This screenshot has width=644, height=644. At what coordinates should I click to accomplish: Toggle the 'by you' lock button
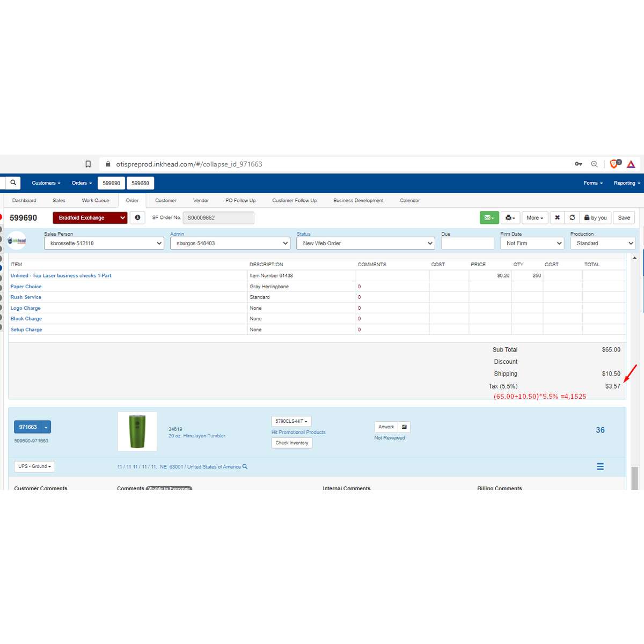[x=595, y=218]
